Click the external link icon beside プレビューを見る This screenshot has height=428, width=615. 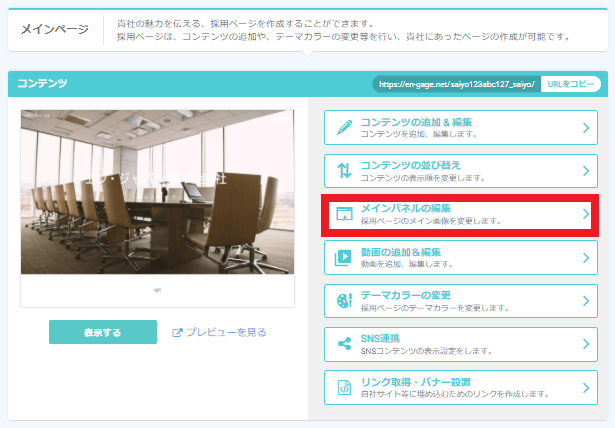[x=178, y=332]
